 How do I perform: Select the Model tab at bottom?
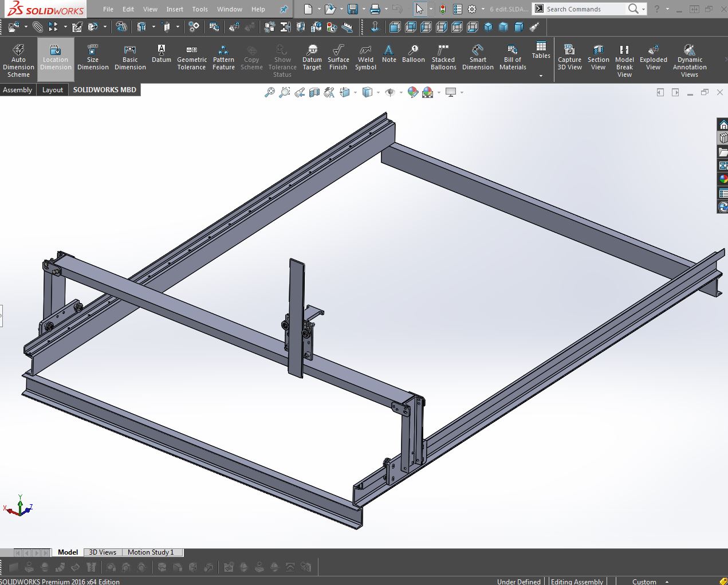68,552
